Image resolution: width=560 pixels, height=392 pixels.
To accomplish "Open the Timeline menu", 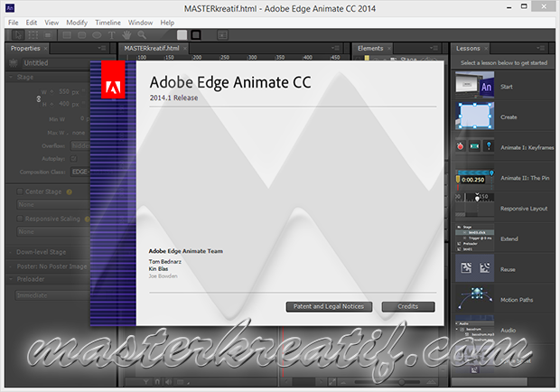I will coord(107,23).
